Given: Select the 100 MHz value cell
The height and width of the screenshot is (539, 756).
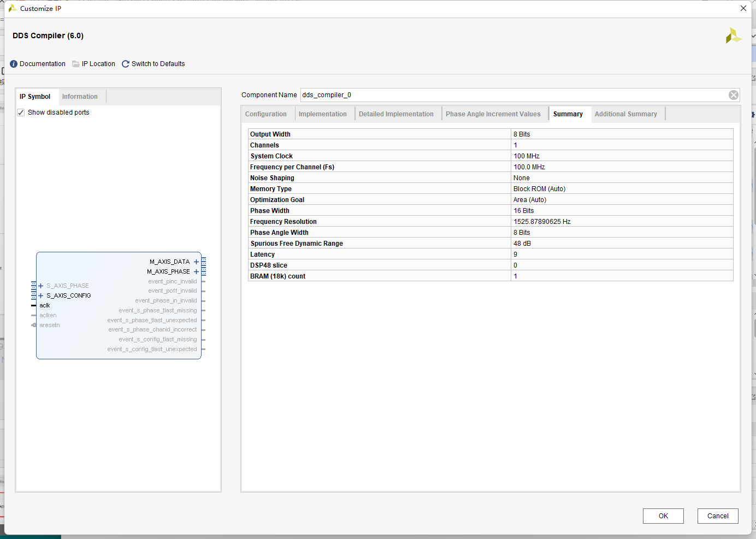Looking at the screenshot, I should point(527,156).
